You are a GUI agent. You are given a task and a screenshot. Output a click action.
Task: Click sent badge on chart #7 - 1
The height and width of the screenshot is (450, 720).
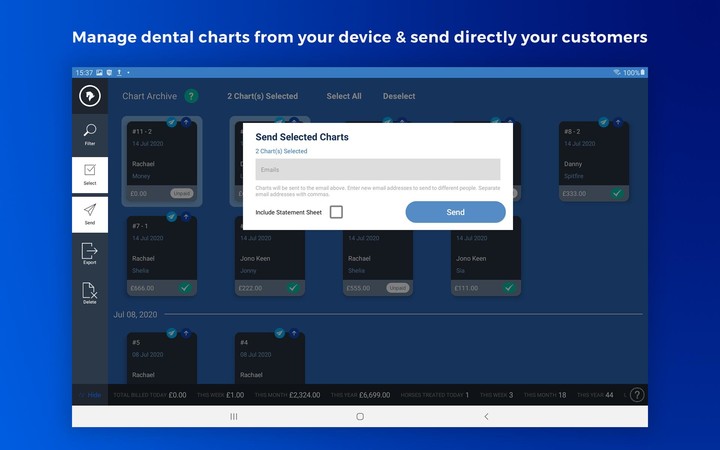(172, 217)
